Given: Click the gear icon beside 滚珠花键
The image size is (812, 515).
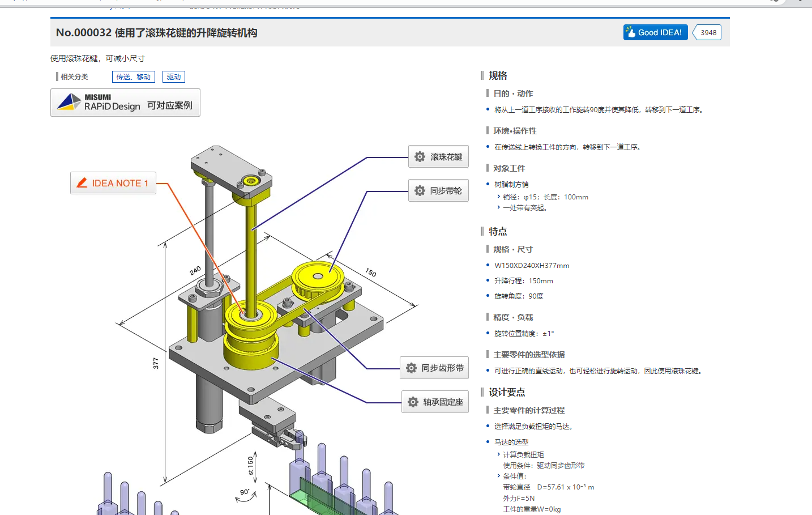Looking at the screenshot, I should click(x=420, y=156).
